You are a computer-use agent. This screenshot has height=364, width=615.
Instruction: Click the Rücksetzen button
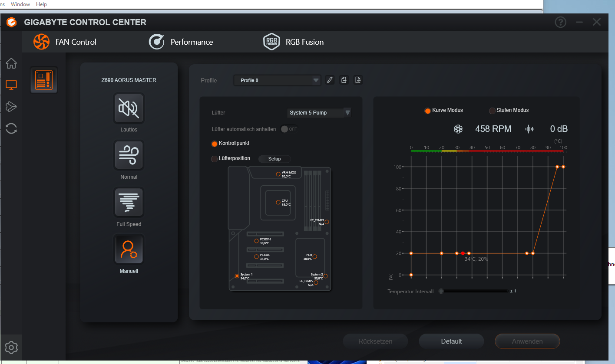pyautogui.click(x=375, y=341)
